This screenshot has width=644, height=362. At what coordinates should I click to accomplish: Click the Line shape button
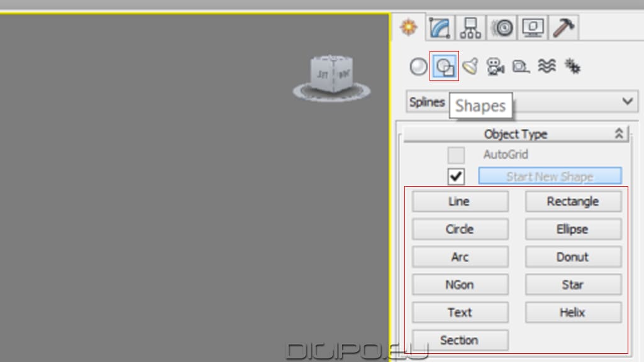click(x=460, y=201)
